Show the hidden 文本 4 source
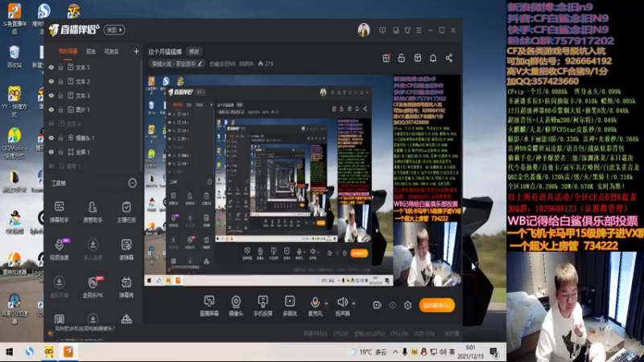The width and height of the screenshot is (644, 362). point(52,124)
